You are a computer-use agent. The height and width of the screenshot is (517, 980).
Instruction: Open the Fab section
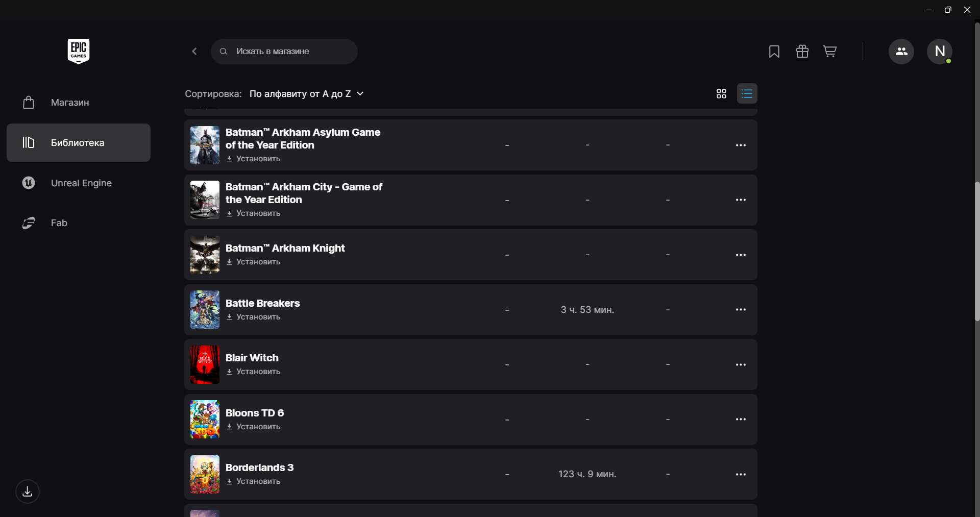click(59, 223)
